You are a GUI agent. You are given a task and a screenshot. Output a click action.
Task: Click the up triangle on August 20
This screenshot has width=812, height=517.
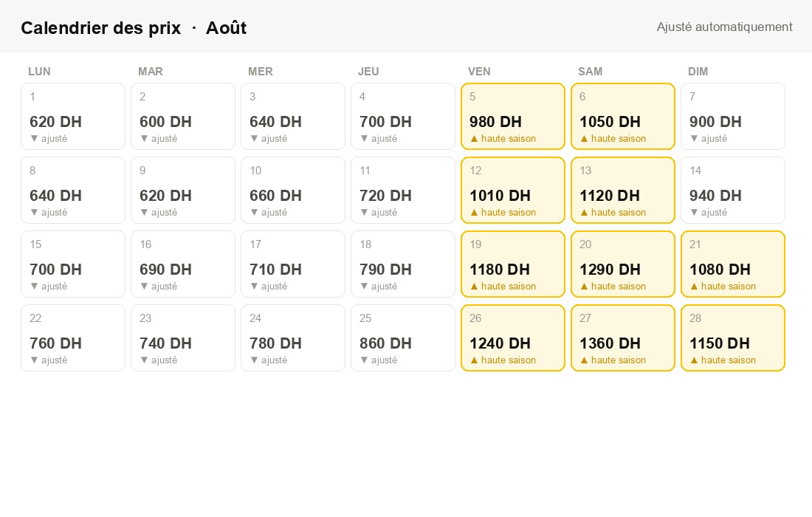[584, 286]
